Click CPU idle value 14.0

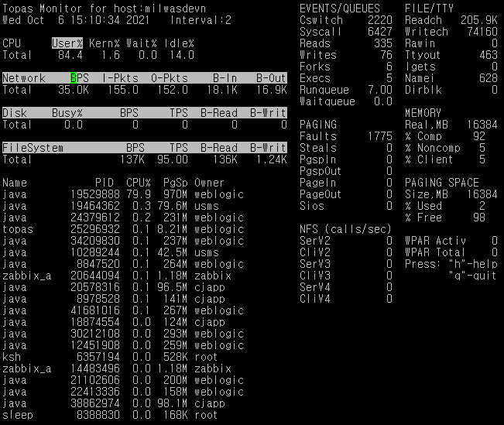pos(182,55)
